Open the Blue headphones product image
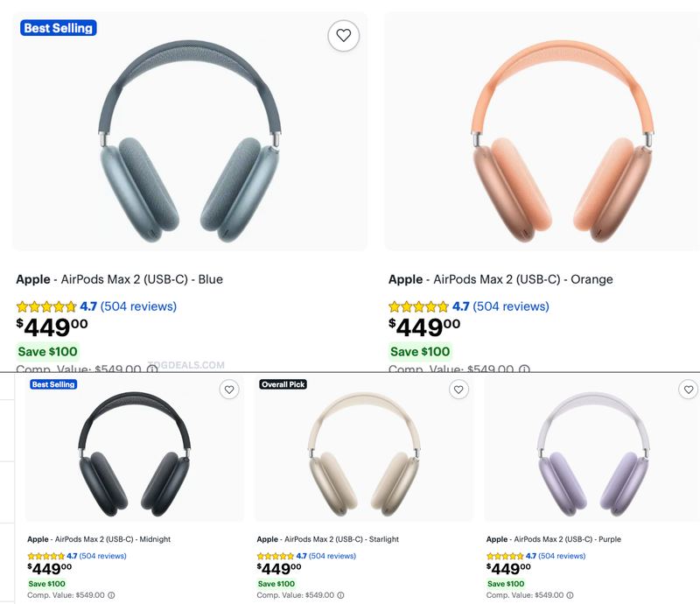 190,141
